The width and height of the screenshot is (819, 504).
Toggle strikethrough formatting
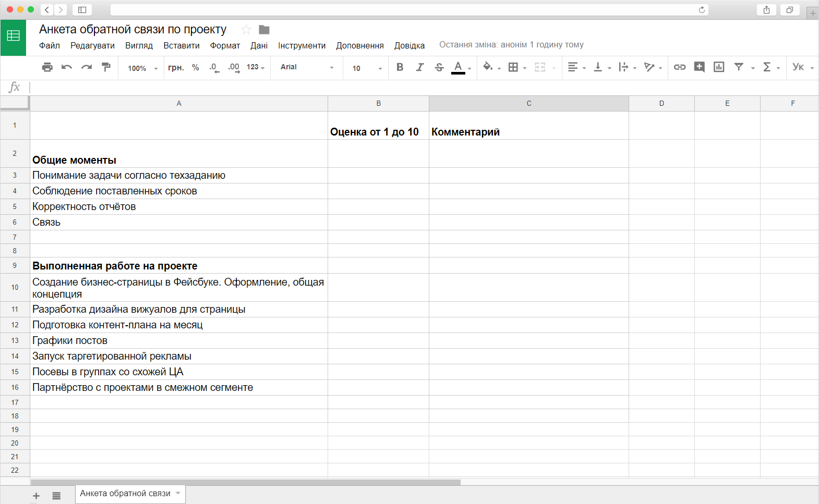[x=439, y=67]
